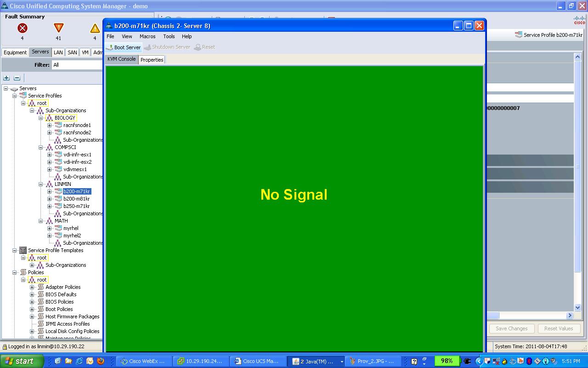Select the vdivmesx1 service profile
This screenshot has width=588, height=368.
[75, 169]
